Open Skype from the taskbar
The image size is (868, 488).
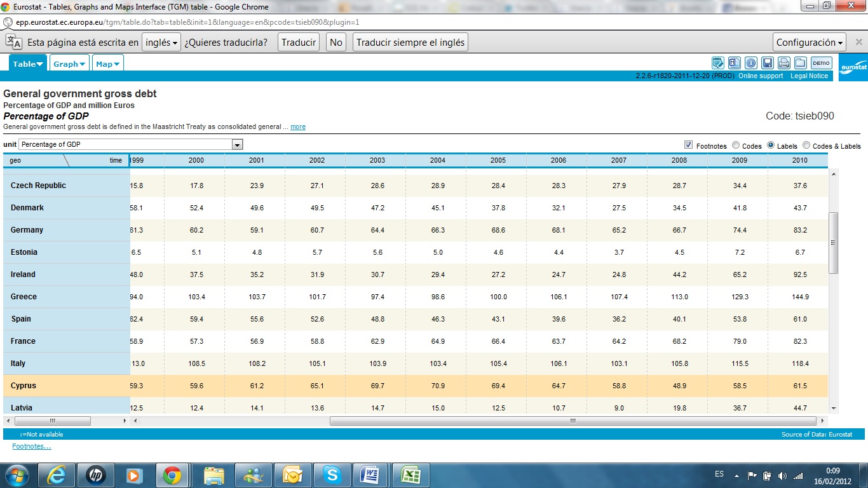tap(331, 475)
